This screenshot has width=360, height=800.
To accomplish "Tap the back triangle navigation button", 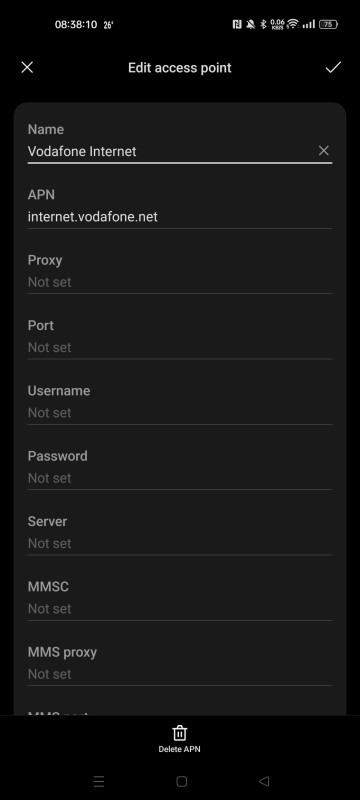I will [264, 781].
